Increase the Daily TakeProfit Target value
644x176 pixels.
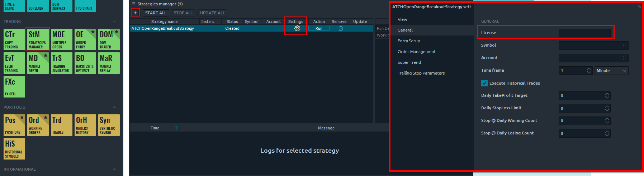607,94
